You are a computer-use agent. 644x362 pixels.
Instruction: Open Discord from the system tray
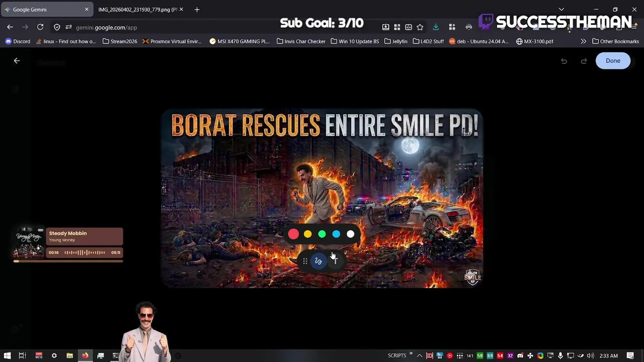click(x=520, y=355)
